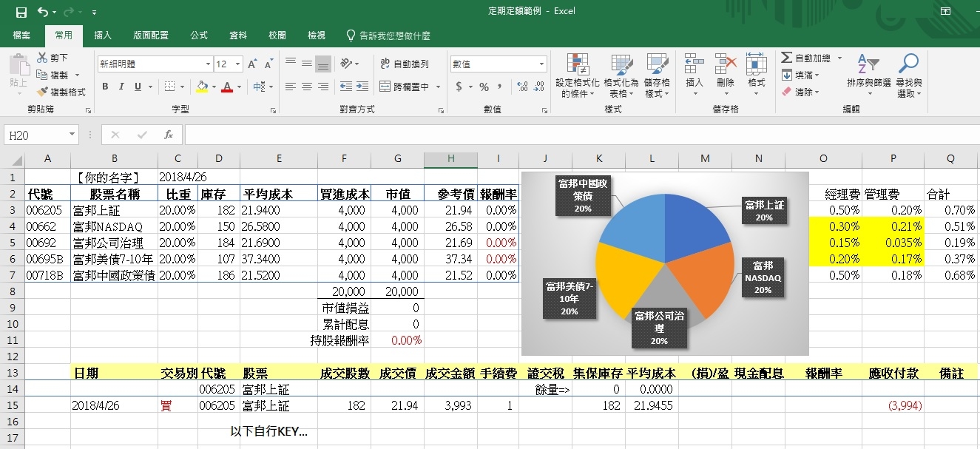Click the insert function fx icon
This screenshot has height=449, width=980.
pyautogui.click(x=169, y=135)
